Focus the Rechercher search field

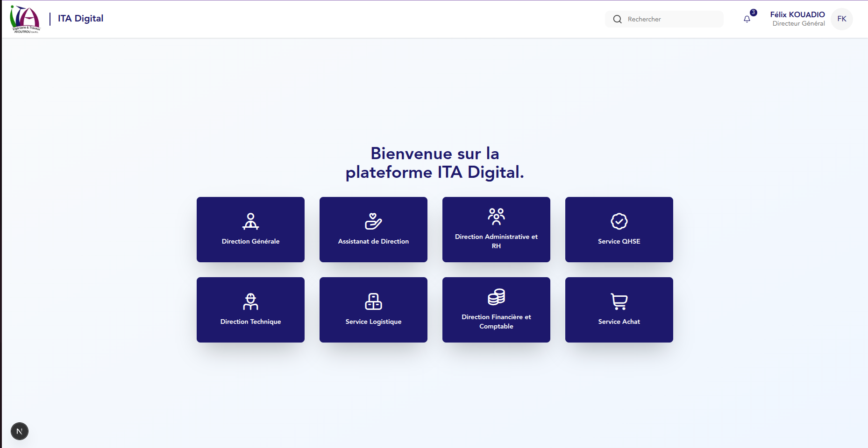[x=673, y=19]
